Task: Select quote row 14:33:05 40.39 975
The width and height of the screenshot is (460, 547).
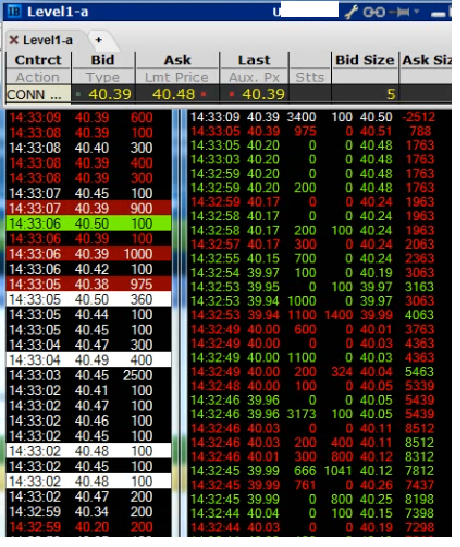Action: tap(312, 131)
